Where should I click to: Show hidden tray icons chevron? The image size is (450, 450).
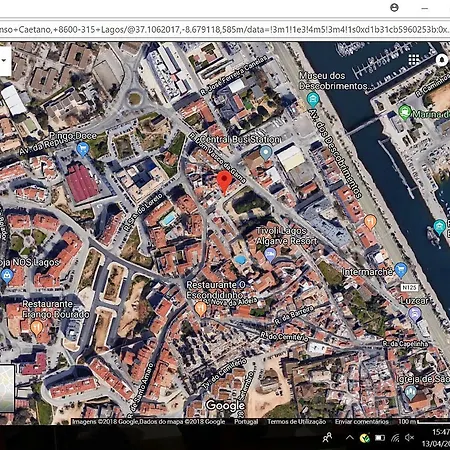tap(349, 437)
